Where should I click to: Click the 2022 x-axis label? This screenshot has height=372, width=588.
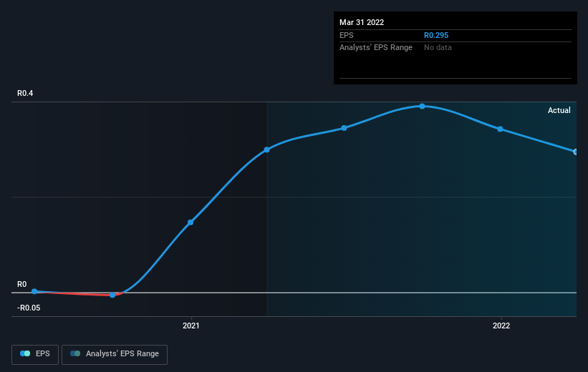point(501,326)
